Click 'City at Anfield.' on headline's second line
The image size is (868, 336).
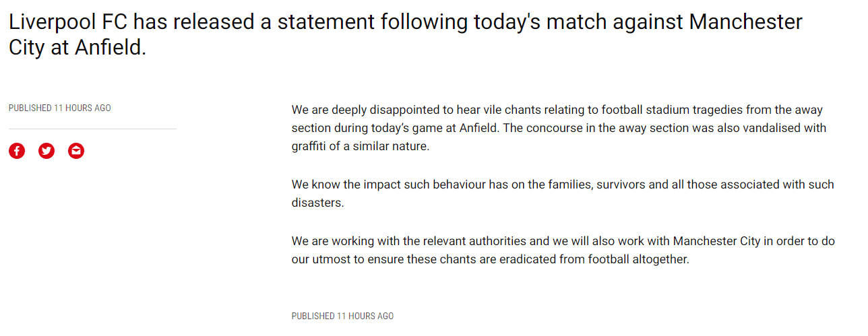click(77, 48)
